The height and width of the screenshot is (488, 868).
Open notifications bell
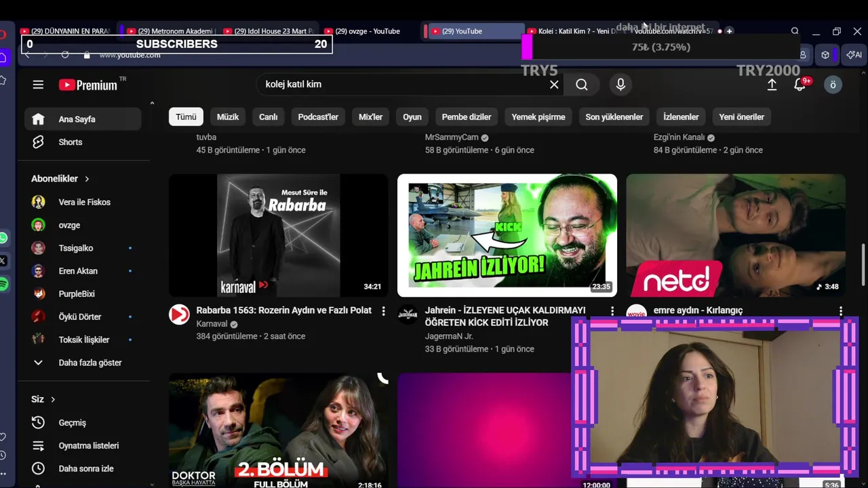801,84
